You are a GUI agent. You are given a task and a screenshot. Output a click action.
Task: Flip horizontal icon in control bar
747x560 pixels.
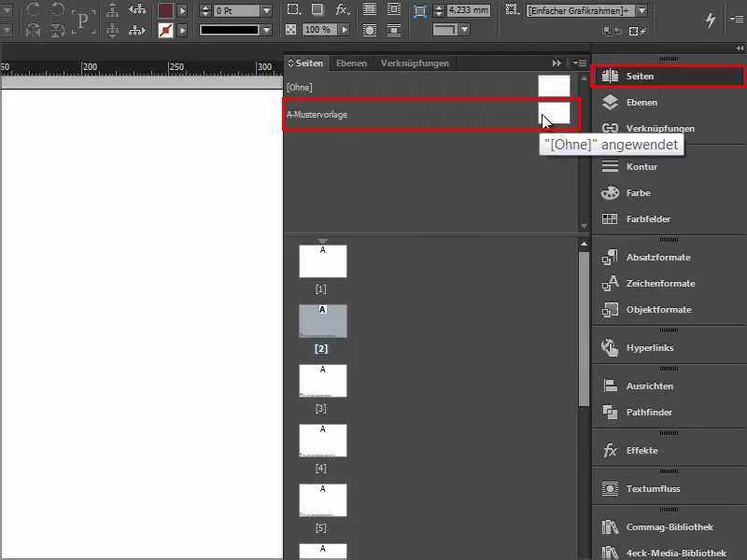pos(34,31)
